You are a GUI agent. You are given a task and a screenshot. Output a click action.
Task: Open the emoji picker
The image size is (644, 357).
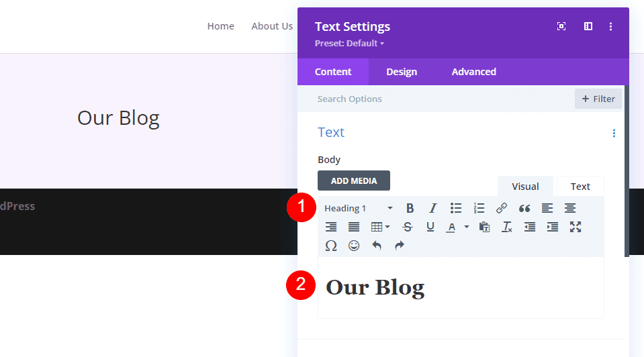coord(354,246)
